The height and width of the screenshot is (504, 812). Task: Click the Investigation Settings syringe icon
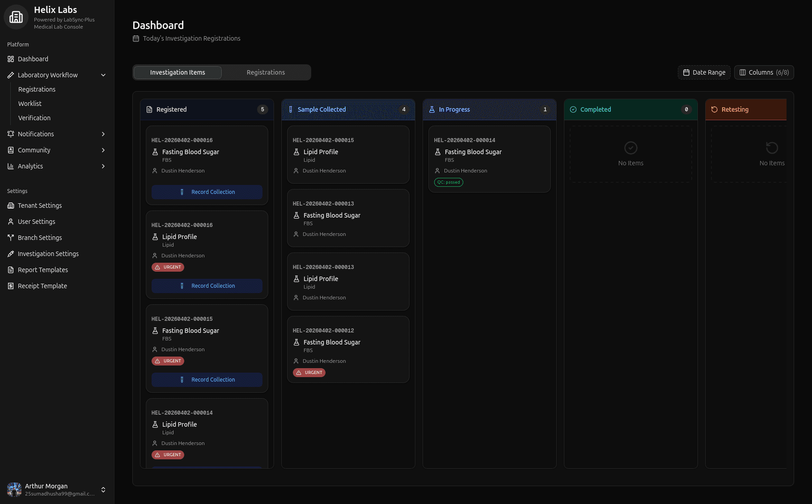click(11, 254)
